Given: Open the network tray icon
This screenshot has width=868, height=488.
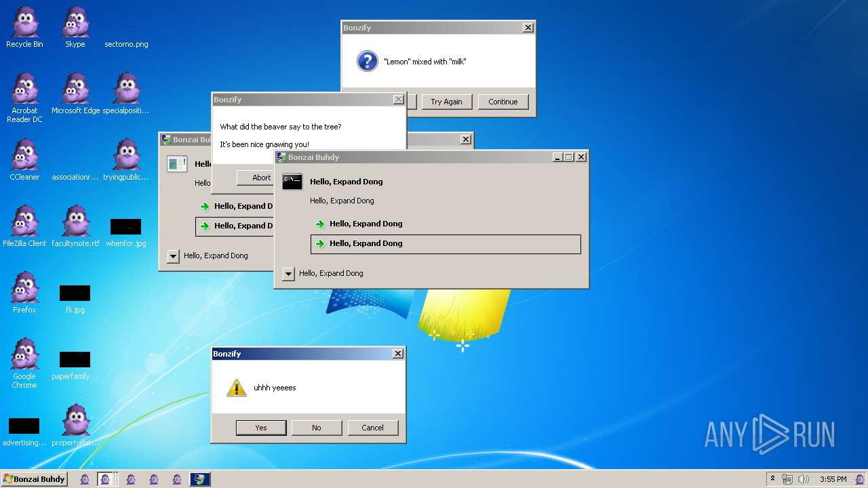Looking at the screenshot, I should (x=787, y=479).
